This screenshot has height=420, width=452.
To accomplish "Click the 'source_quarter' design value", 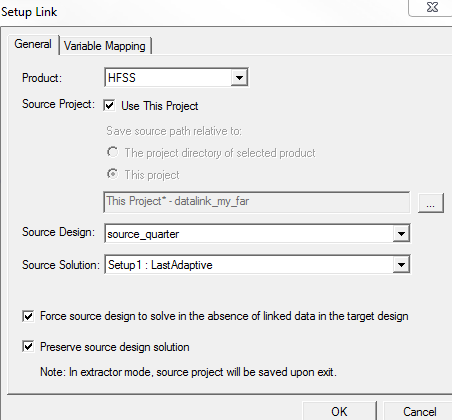I will coord(143,234).
